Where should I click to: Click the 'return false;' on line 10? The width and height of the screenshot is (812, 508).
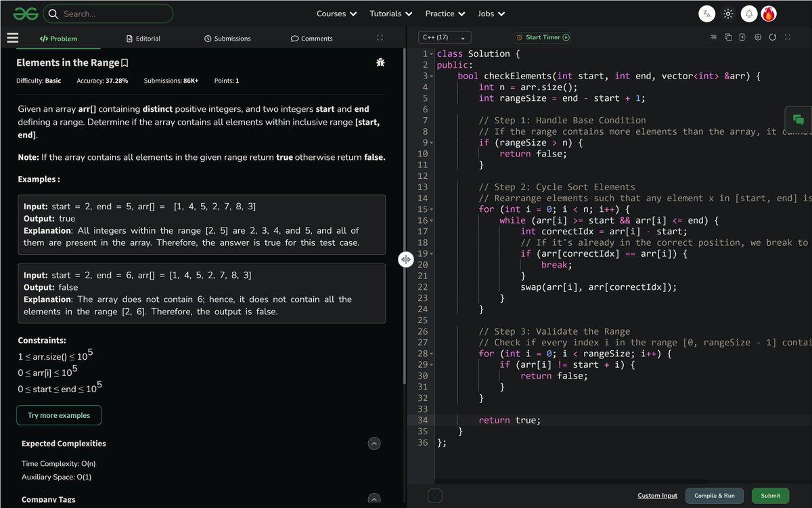[533, 154]
